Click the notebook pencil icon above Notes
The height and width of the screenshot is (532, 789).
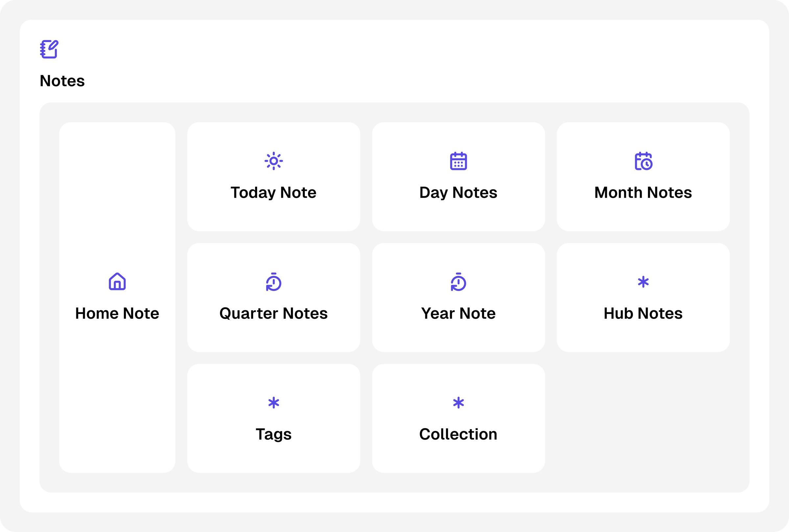pyautogui.click(x=49, y=49)
